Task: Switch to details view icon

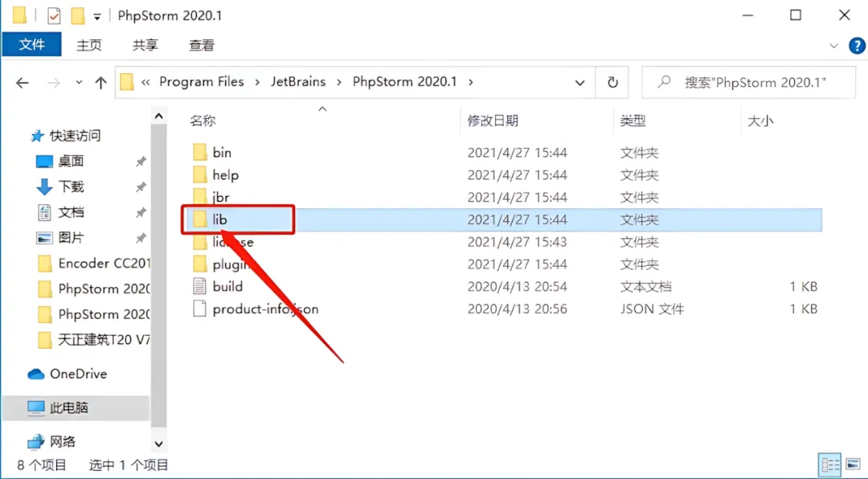Action: pos(829,464)
